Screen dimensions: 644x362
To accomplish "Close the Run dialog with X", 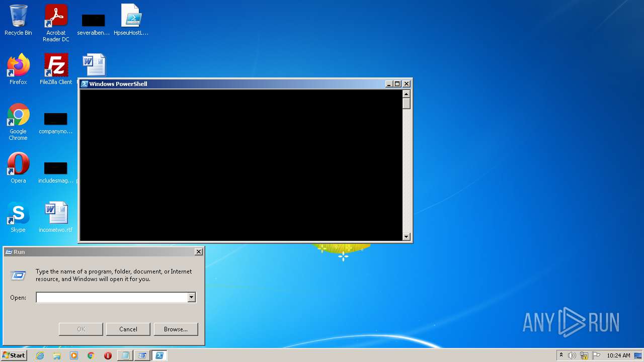I will pos(199,251).
